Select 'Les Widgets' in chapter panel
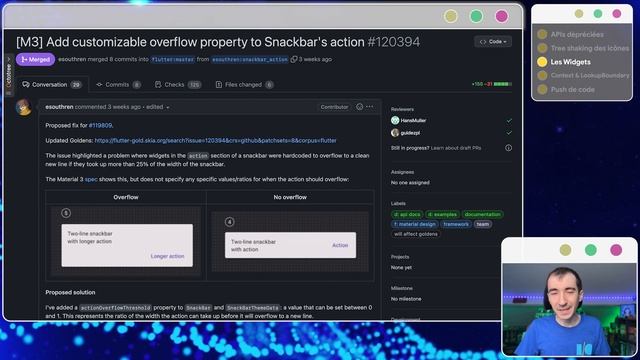 coord(570,62)
